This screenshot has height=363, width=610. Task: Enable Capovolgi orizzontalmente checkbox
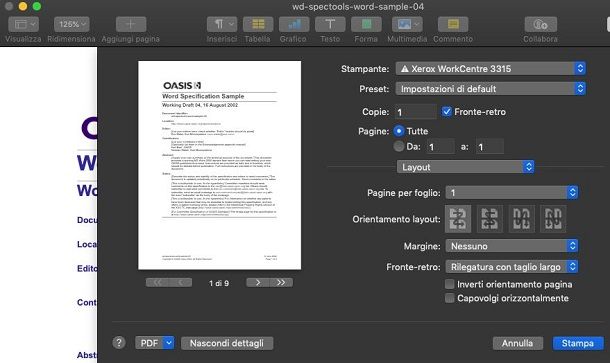(449, 298)
